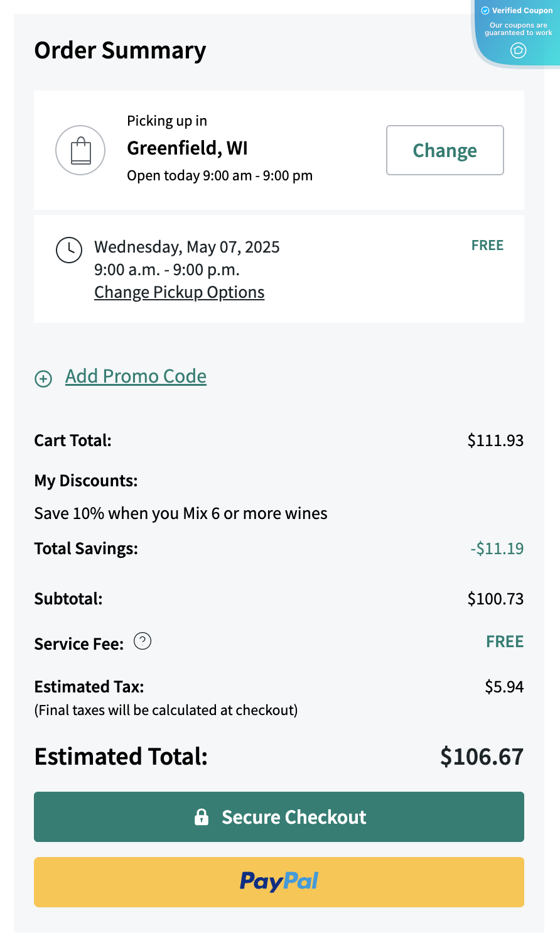Click the lock icon on Secure Checkout

(x=202, y=817)
